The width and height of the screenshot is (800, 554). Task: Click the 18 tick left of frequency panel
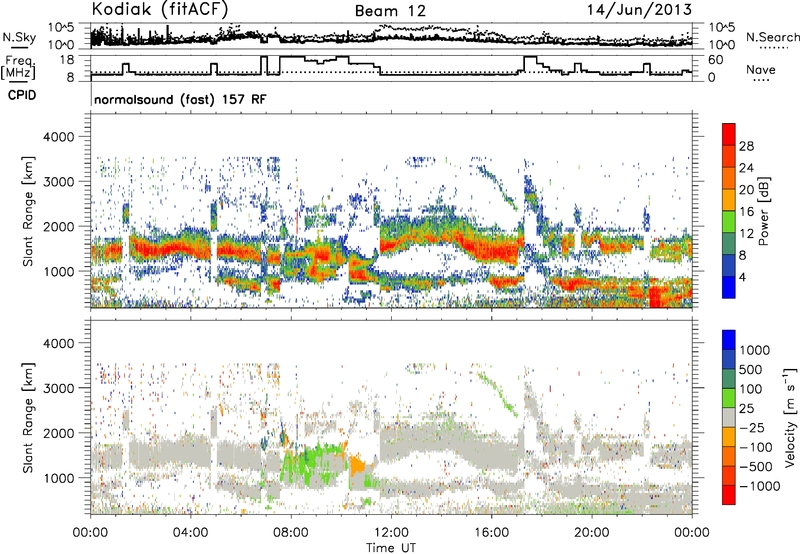point(67,60)
